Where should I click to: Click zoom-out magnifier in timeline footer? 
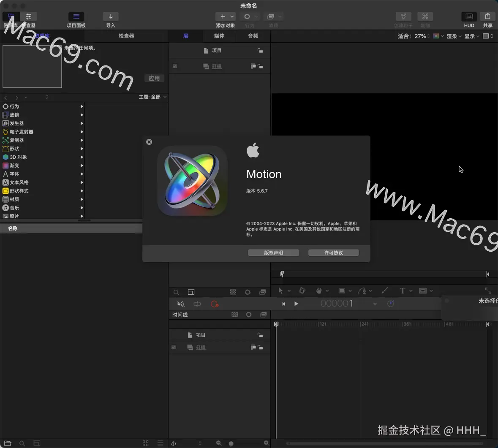point(219,443)
